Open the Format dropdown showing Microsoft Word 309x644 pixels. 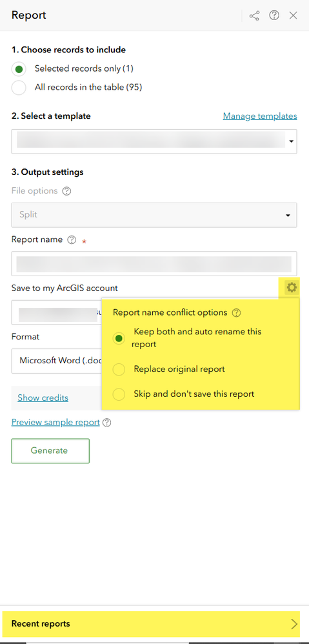pyautogui.click(x=57, y=361)
